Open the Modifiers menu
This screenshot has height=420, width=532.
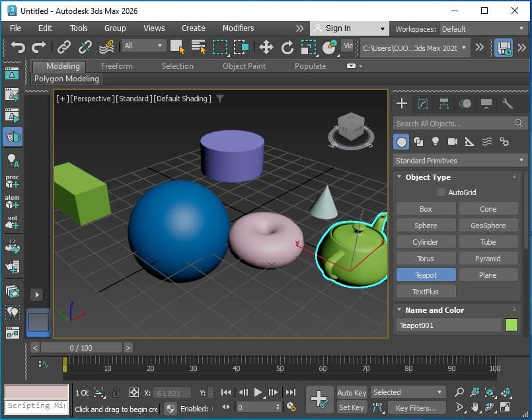pyautogui.click(x=238, y=28)
